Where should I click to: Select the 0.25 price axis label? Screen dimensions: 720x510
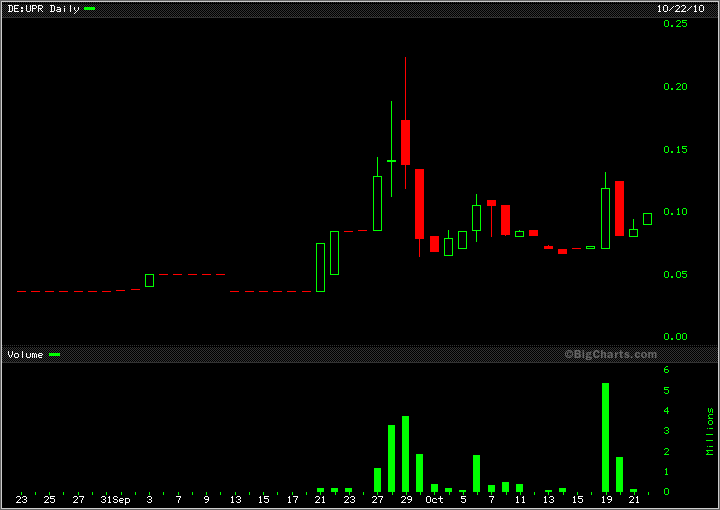(676, 24)
